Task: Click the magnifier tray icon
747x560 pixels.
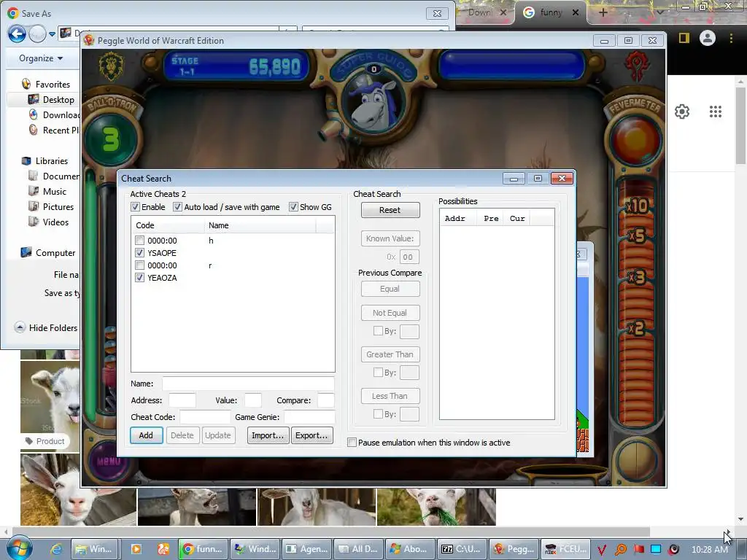Action: 620,550
